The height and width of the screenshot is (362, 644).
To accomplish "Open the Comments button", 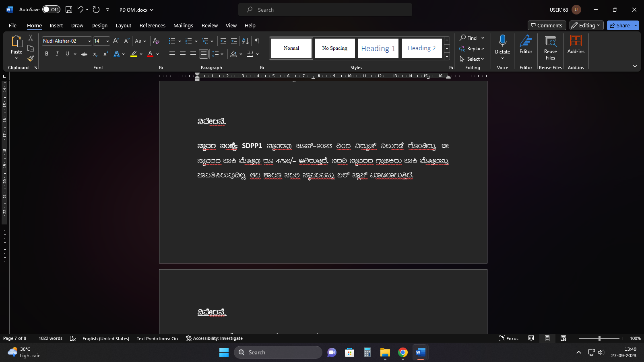I will pos(547,25).
